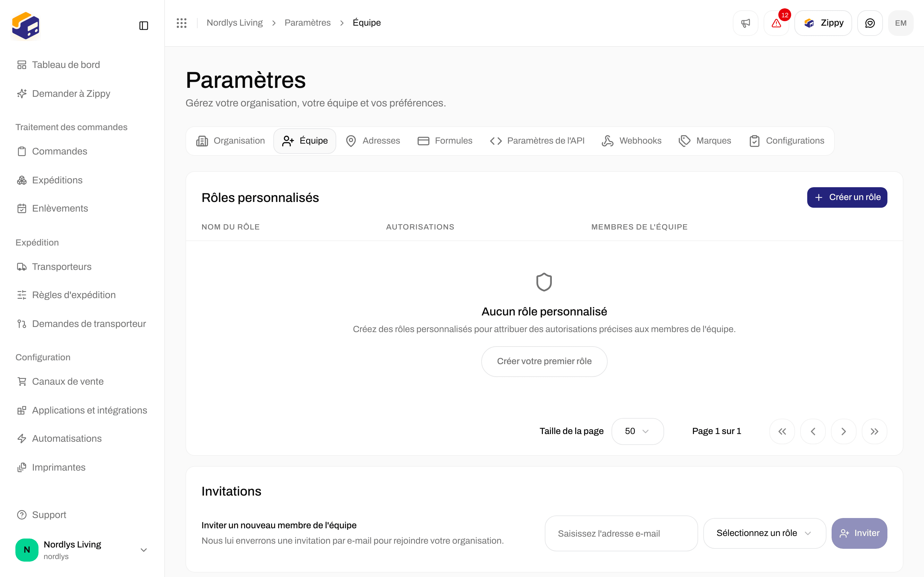Click Créer un rôle button
Image resolution: width=924 pixels, height=577 pixels.
847,197
